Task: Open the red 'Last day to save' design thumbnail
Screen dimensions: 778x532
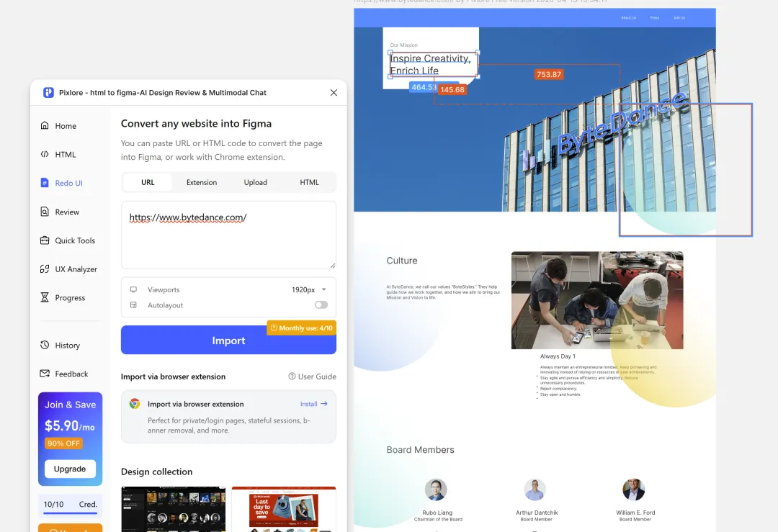Action: point(284,509)
